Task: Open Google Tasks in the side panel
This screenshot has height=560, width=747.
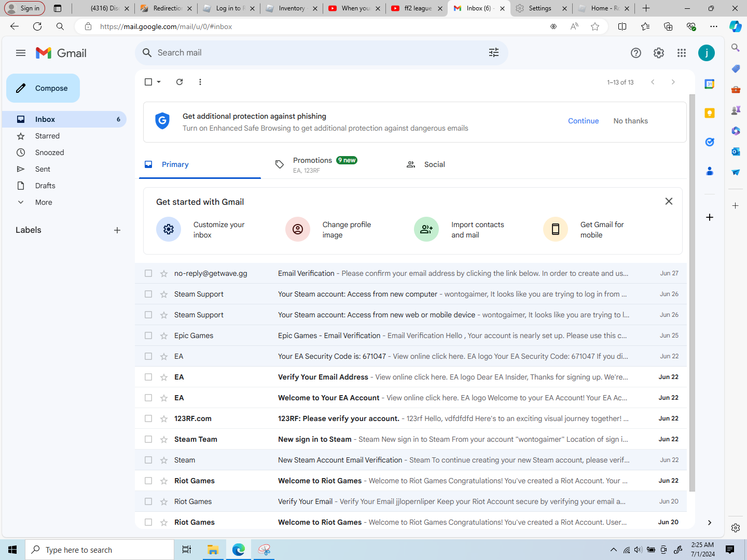Action: point(710,142)
